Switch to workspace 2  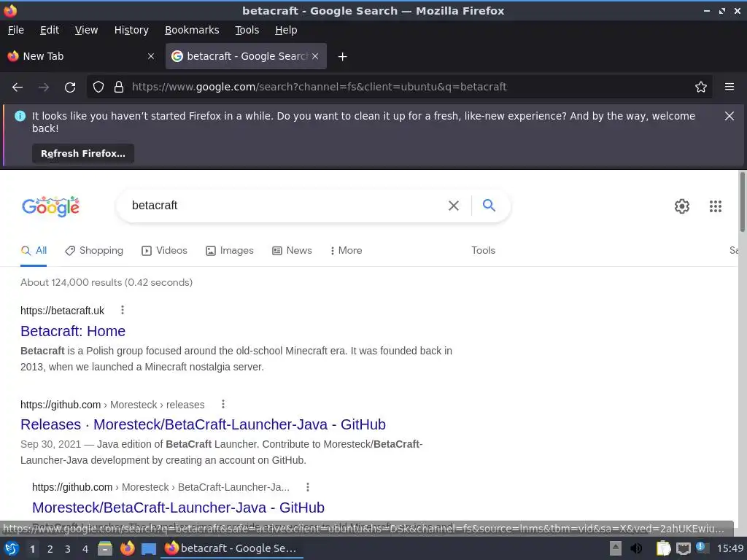tap(50, 549)
